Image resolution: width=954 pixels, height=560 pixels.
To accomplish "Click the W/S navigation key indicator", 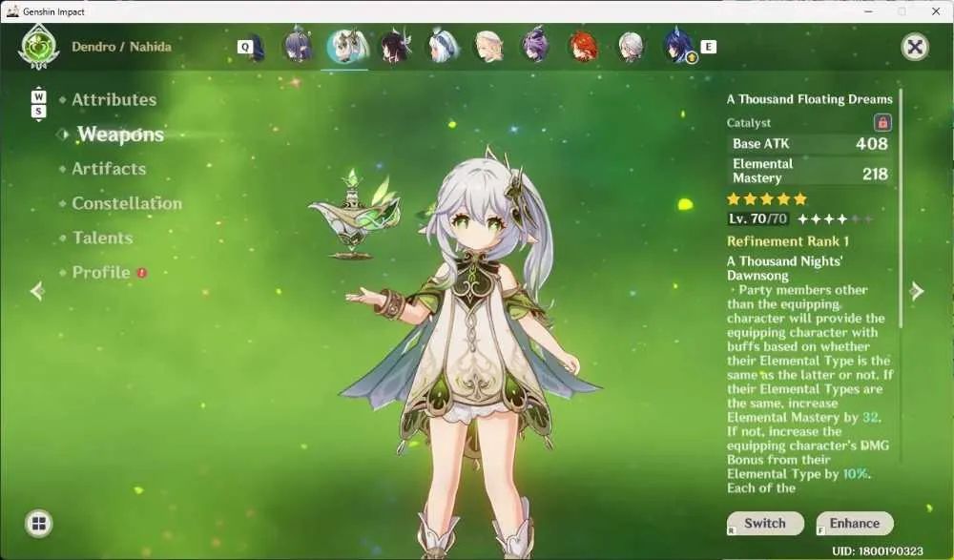I will point(39,103).
